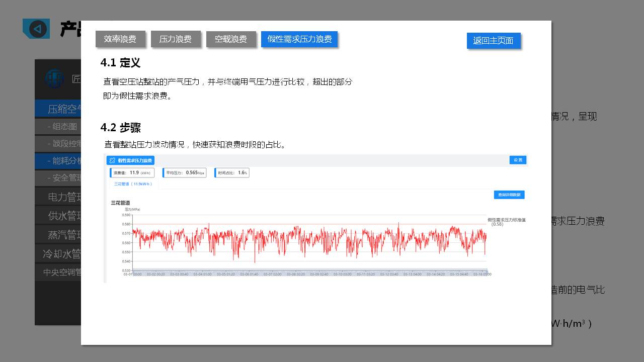Click the 查询详细数据 button
This screenshot has width=644, height=362.
[509, 195]
